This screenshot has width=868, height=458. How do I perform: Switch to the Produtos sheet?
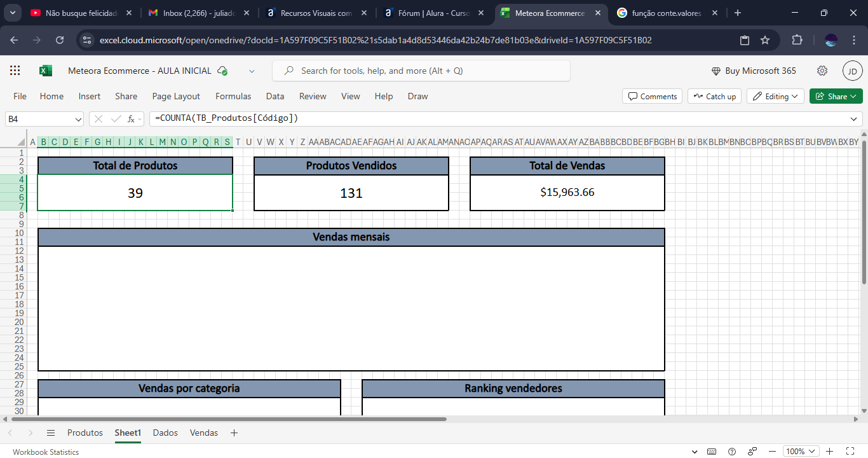[x=85, y=433]
